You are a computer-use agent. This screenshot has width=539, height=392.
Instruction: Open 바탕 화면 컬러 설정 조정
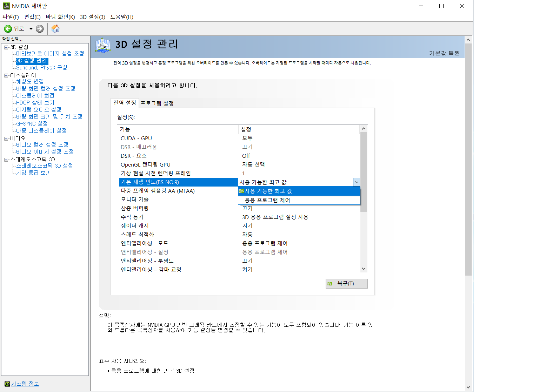click(46, 88)
